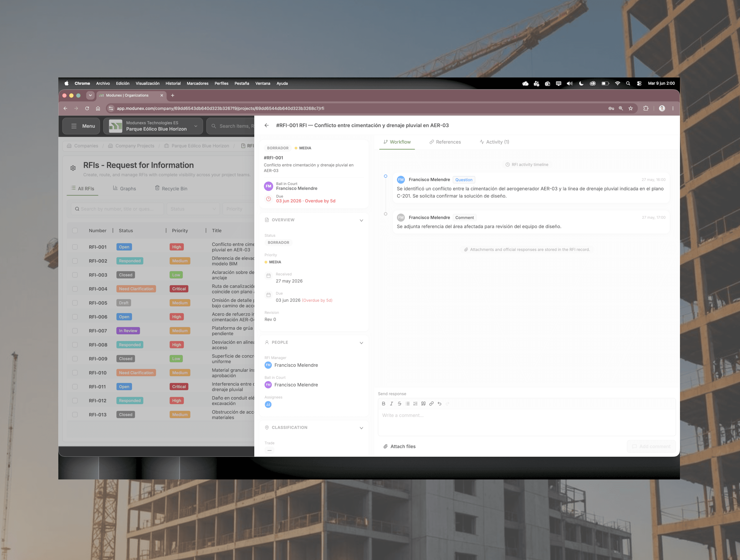Open the Recycle Bin tab
Image resolution: width=740 pixels, height=560 pixels.
pos(171,189)
